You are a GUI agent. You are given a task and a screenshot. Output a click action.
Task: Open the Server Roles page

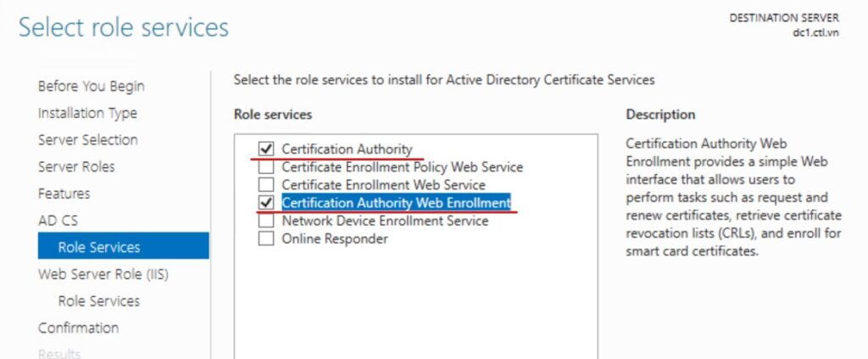(76, 166)
